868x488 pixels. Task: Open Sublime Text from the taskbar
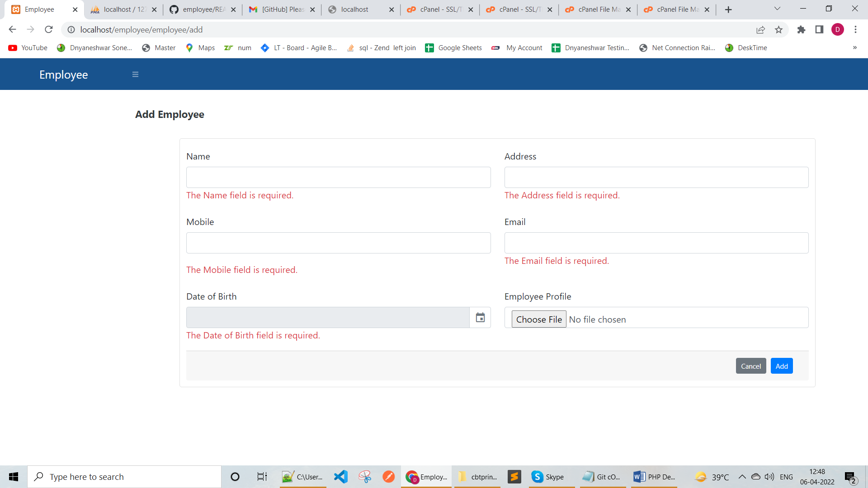click(x=514, y=477)
